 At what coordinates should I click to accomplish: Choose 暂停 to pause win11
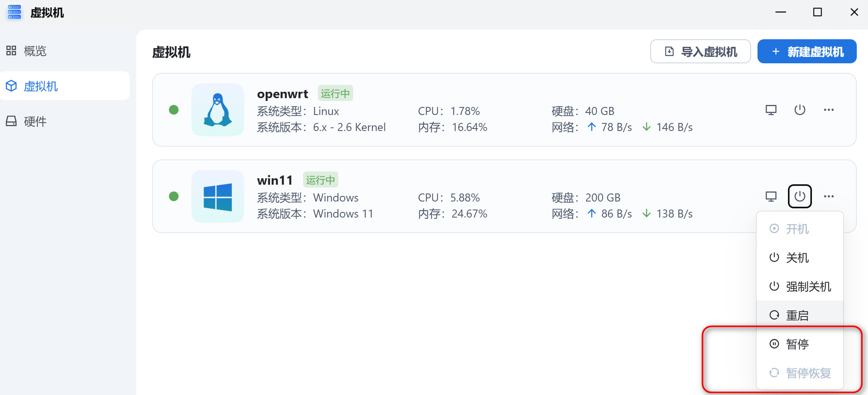click(797, 344)
